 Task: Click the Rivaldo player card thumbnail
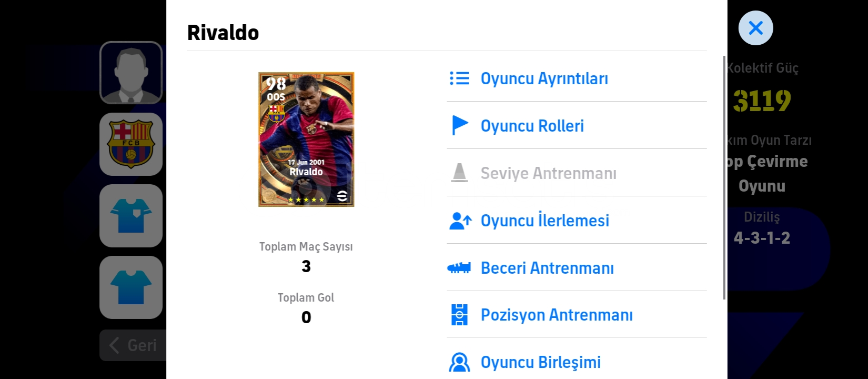click(306, 139)
